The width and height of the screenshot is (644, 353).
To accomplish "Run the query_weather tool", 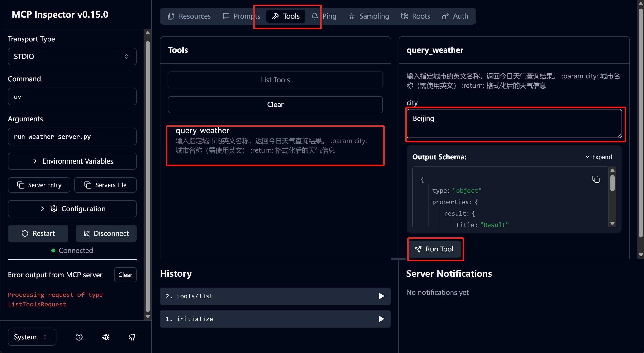I will click(434, 249).
